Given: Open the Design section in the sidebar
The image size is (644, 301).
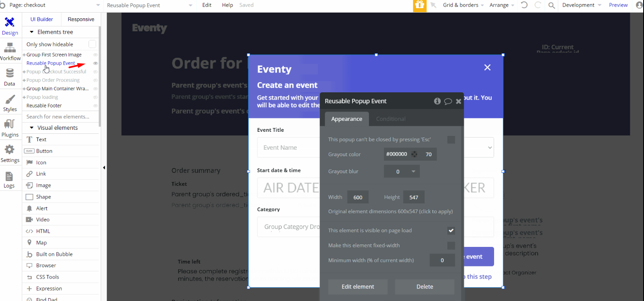Looking at the screenshot, I should click(10, 26).
